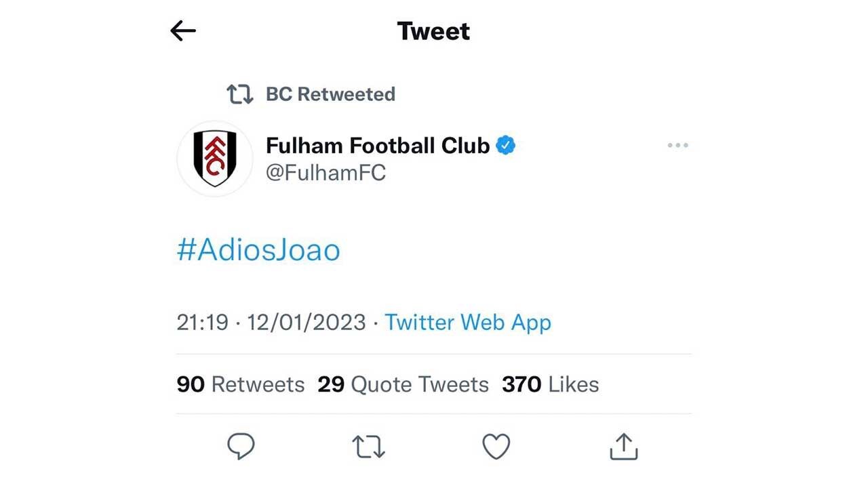Click the BC Retweeted label
Screen dimensions: 868x488
pyautogui.click(x=330, y=94)
